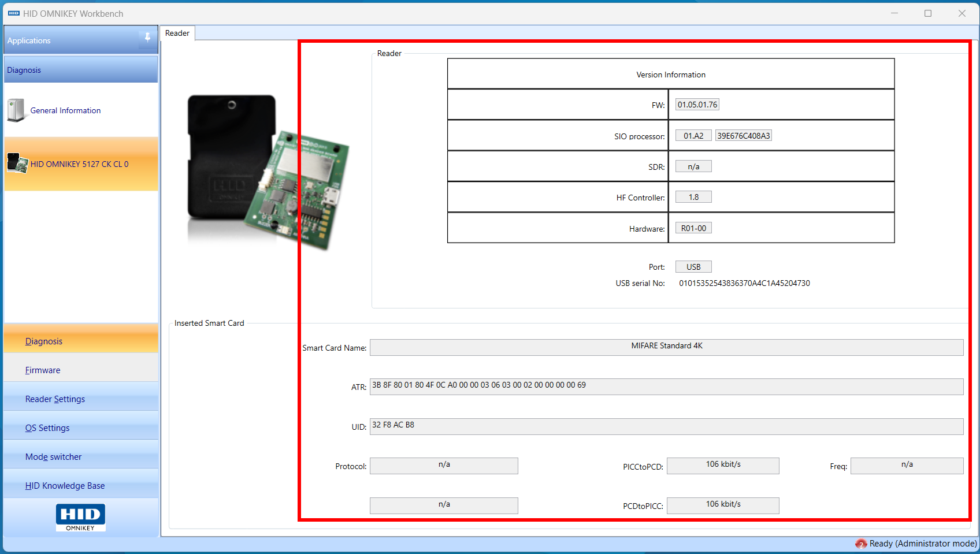This screenshot has width=980, height=554.
Task: Click the Reader group box label
Action: click(389, 53)
